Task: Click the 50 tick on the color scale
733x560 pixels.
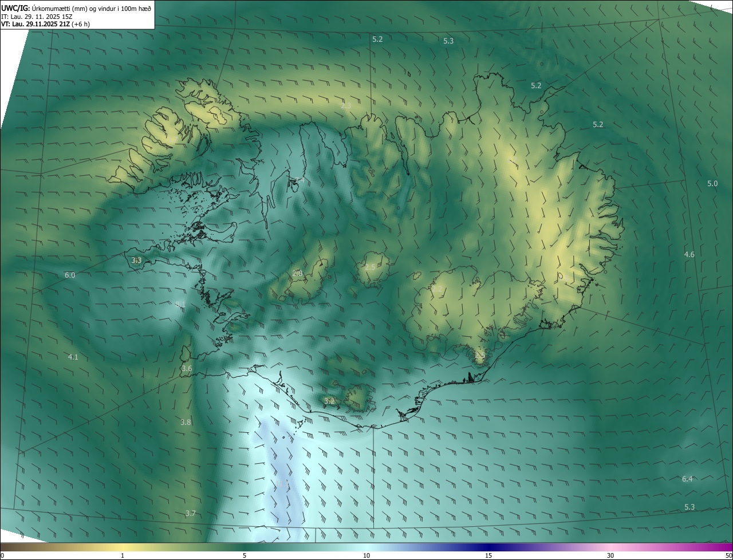Action: click(729, 555)
